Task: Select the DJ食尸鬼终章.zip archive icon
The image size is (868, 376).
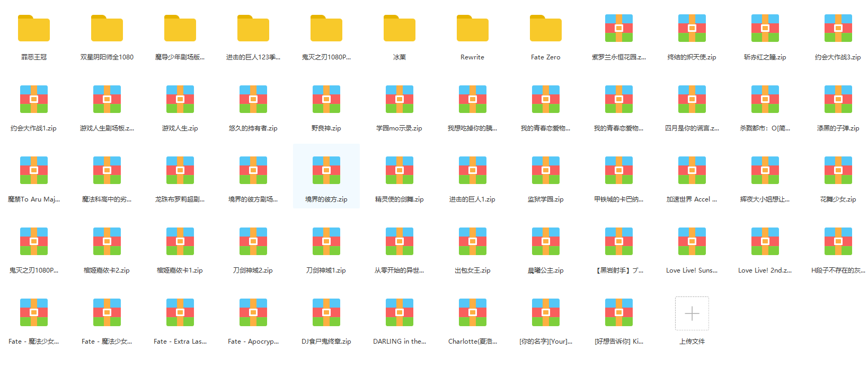Action: (x=326, y=312)
